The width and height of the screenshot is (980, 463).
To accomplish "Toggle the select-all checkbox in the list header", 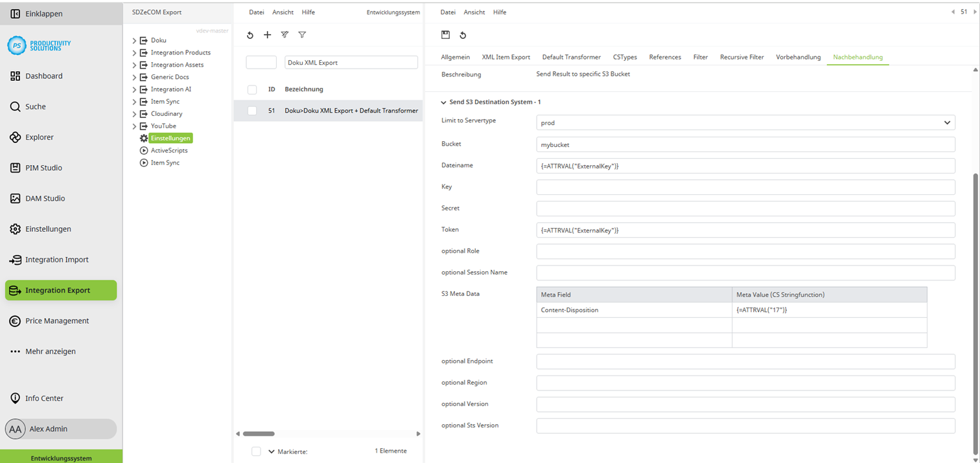I will pos(252,89).
